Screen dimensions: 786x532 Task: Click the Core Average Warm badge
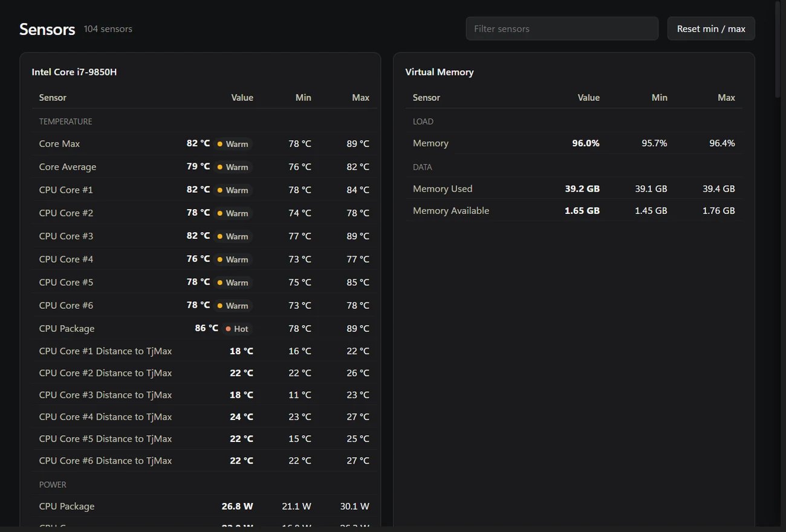tap(233, 167)
